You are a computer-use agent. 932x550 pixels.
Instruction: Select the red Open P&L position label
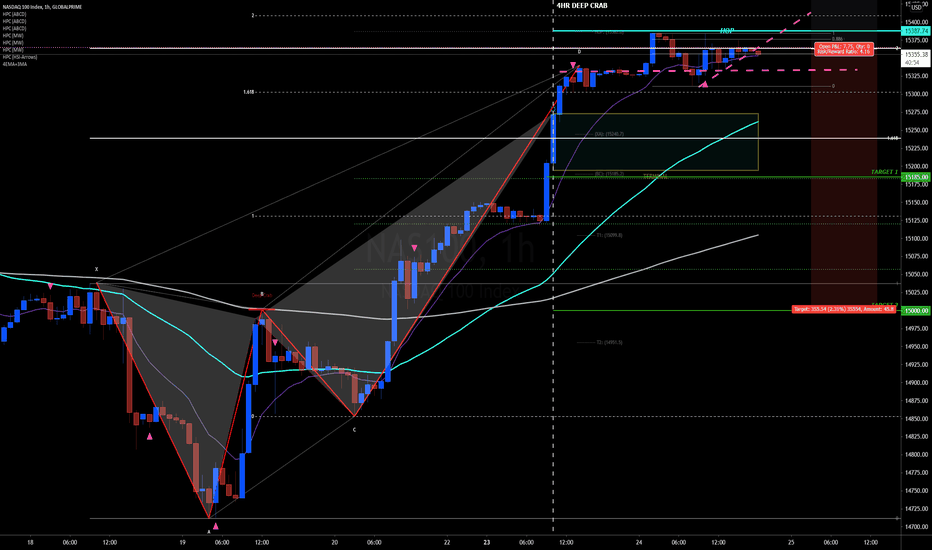coord(843,49)
